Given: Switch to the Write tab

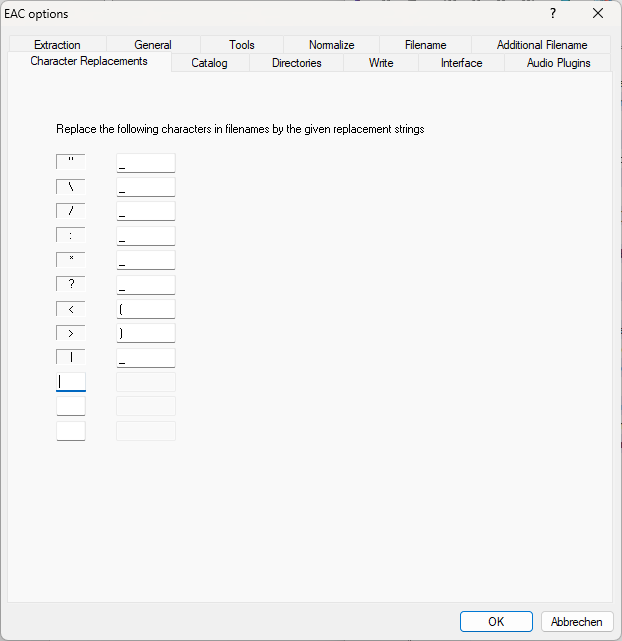Looking at the screenshot, I should pos(381,63).
